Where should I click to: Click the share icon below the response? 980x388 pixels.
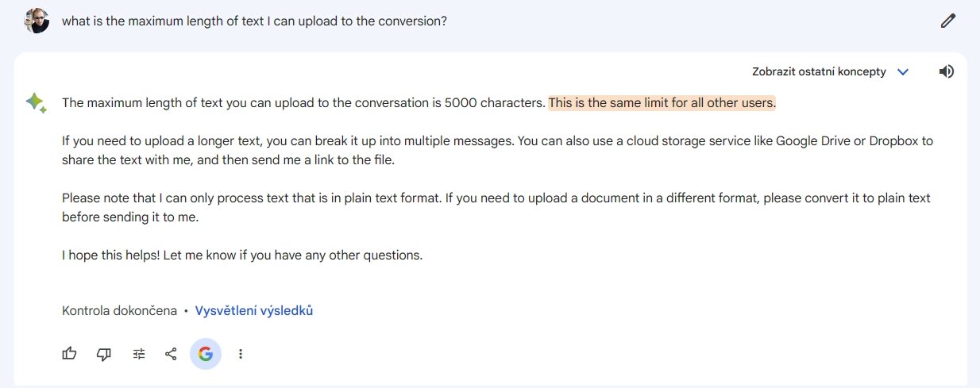(171, 354)
